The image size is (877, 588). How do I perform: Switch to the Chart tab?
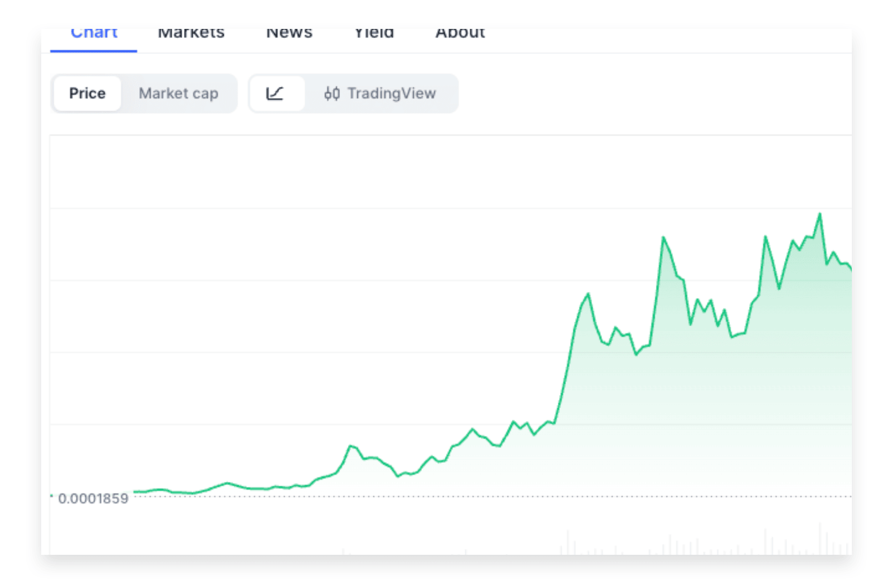(x=94, y=34)
